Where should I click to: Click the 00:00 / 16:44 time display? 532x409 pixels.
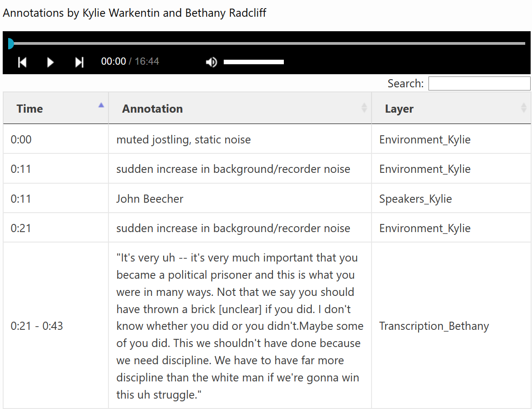(x=130, y=62)
